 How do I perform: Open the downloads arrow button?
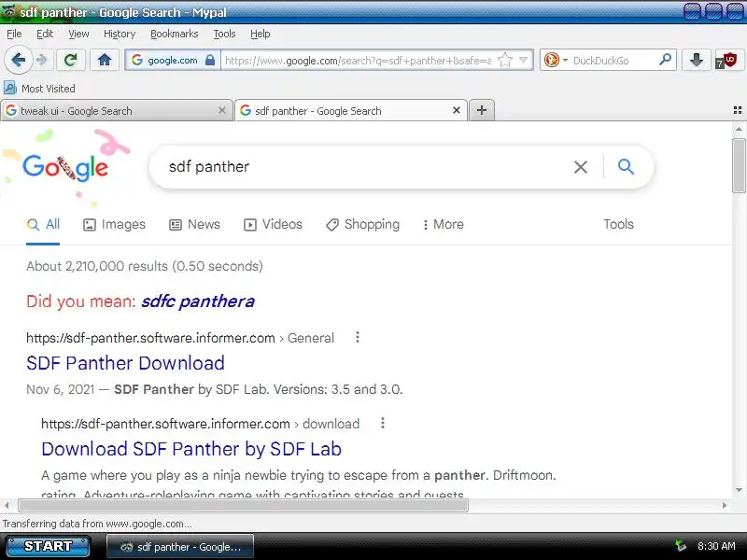696,60
